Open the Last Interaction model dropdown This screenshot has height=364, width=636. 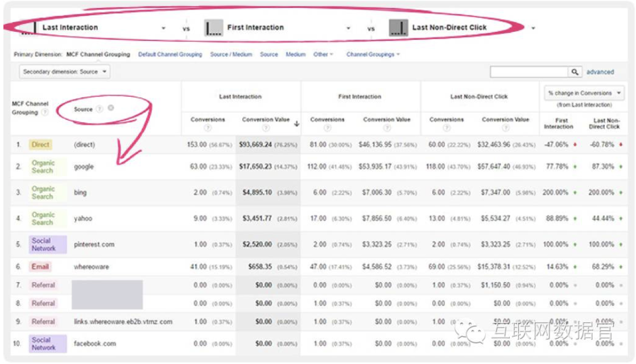click(164, 28)
